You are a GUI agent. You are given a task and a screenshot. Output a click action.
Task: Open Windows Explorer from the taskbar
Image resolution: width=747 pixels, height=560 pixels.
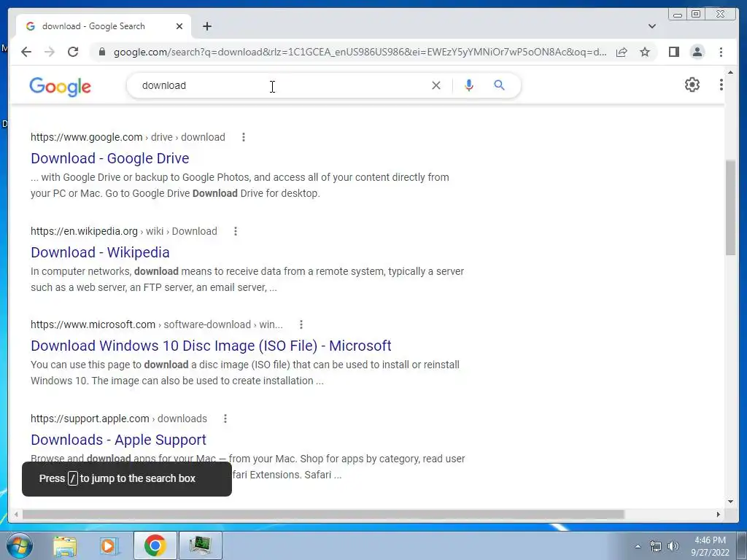(65, 545)
